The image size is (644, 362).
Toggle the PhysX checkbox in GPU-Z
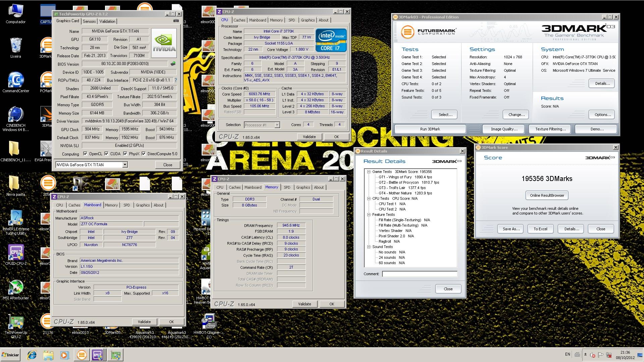(x=125, y=154)
